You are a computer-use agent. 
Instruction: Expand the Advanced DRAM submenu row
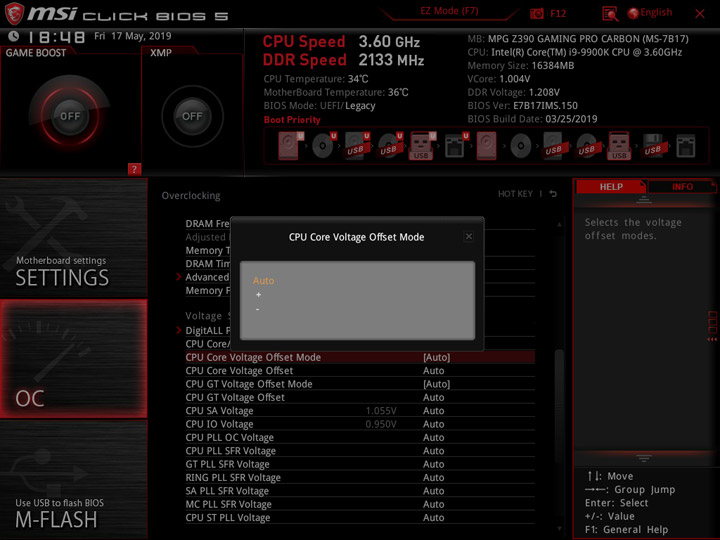[203, 277]
